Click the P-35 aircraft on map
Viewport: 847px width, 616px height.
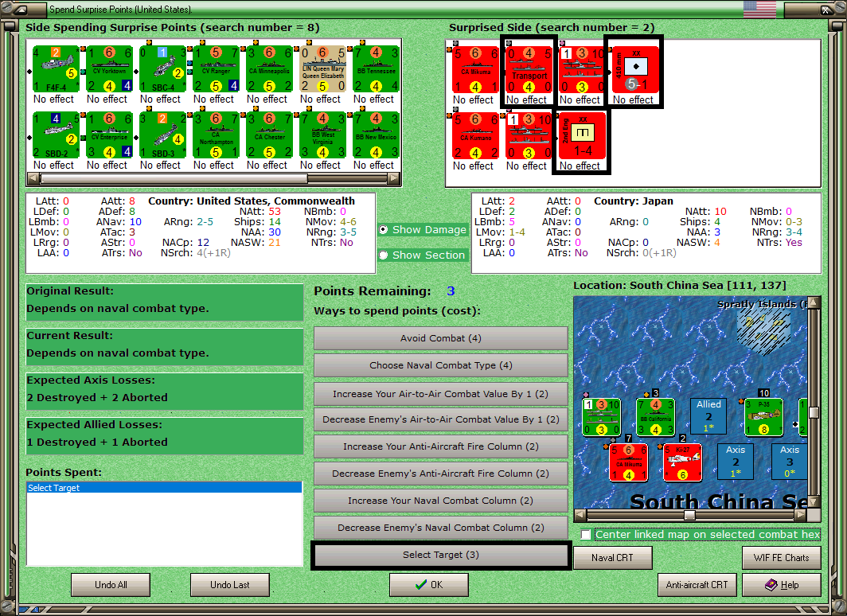(763, 417)
